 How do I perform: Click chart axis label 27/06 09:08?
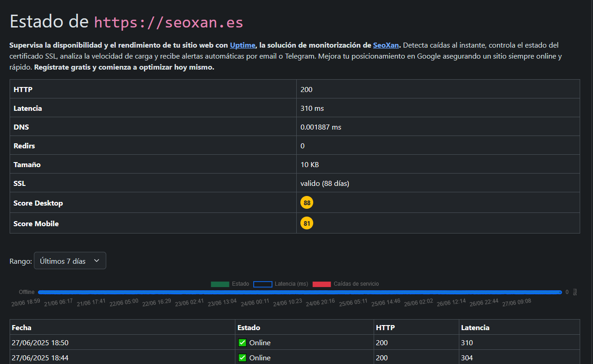click(x=517, y=303)
